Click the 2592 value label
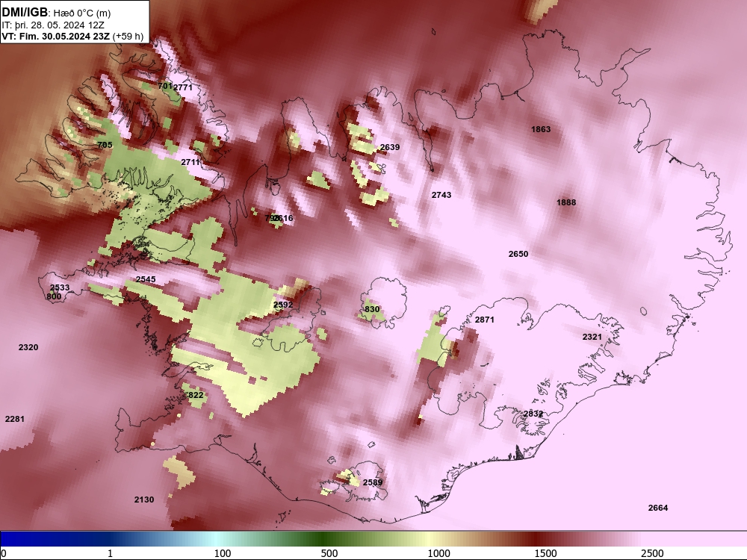This screenshot has width=747, height=560. [x=283, y=305]
